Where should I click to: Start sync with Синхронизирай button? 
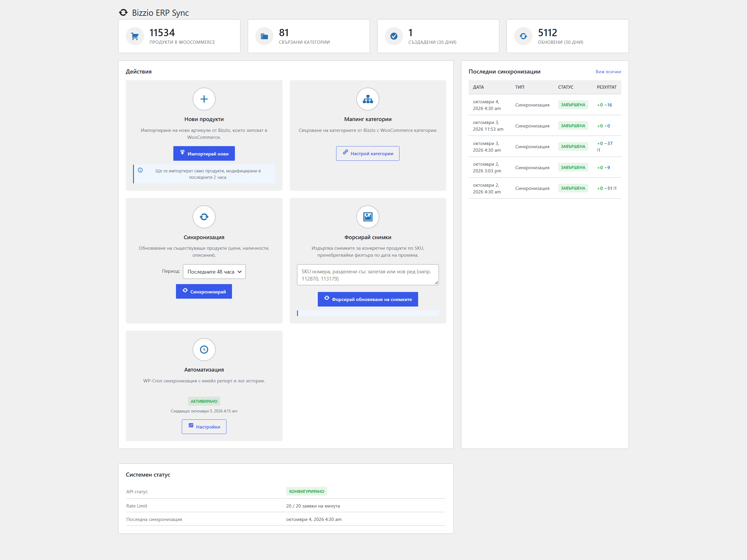point(204,291)
